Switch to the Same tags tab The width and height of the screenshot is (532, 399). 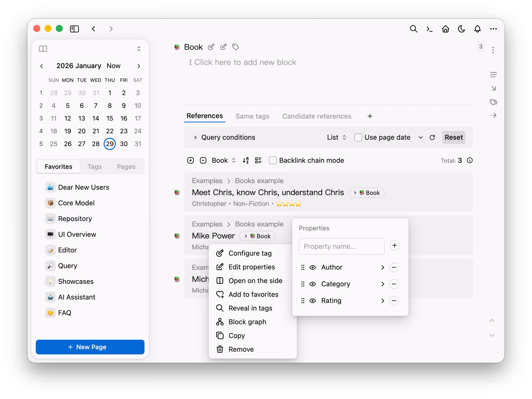point(252,116)
